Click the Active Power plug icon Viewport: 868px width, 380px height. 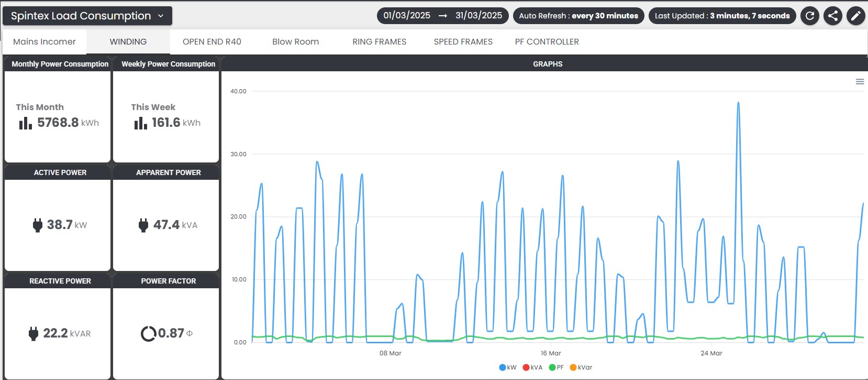[38, 225]
